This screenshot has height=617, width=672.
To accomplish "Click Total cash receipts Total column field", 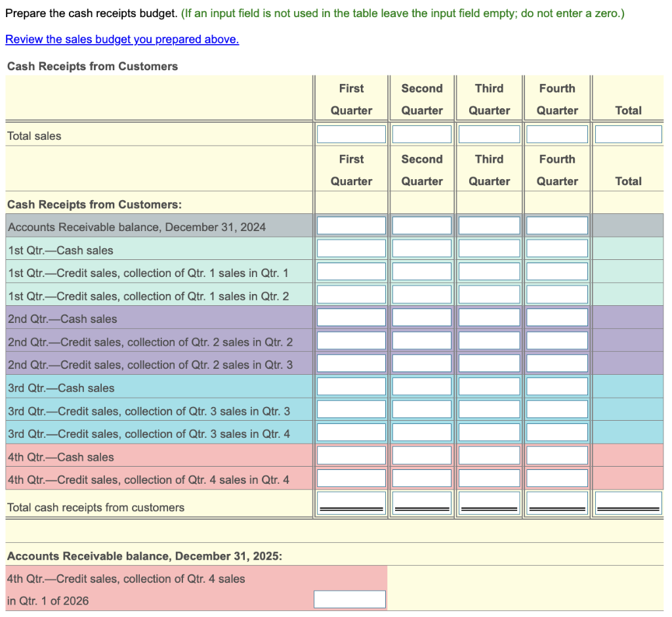I will [x=628, y=503].
